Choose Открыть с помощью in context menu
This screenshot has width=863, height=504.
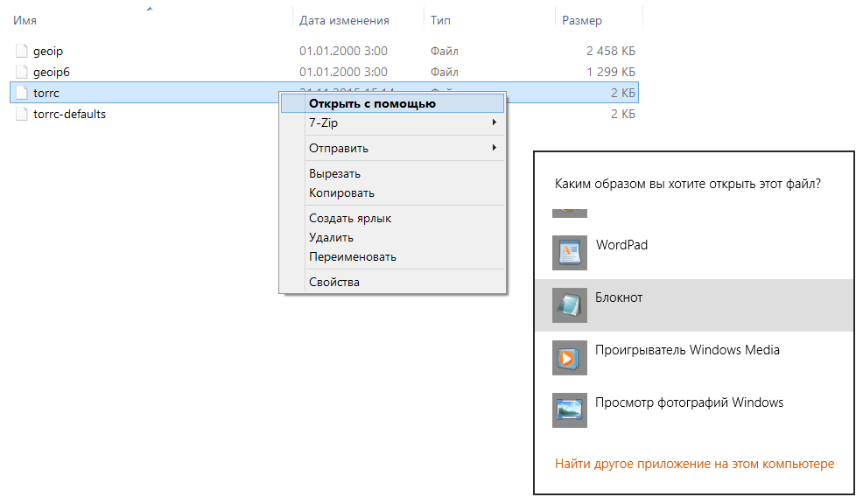pyautogui.click(x=372, y=103)
